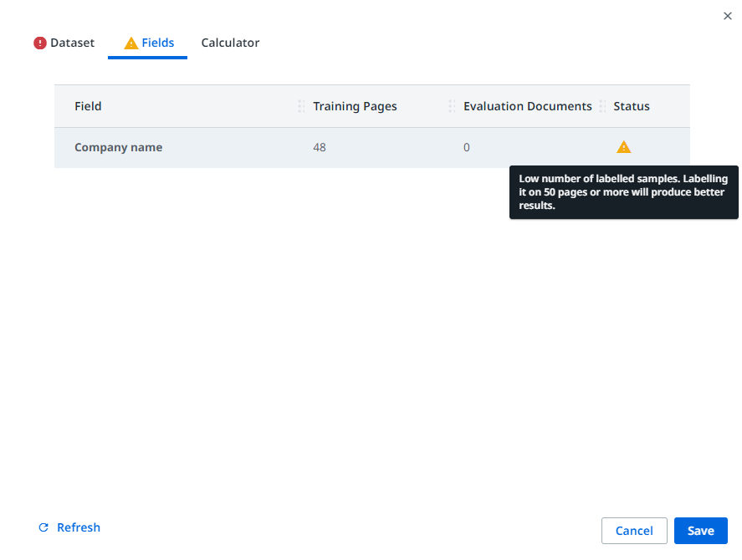Click the Status column header
Screen dimensions: 742x560
point(631,106)
